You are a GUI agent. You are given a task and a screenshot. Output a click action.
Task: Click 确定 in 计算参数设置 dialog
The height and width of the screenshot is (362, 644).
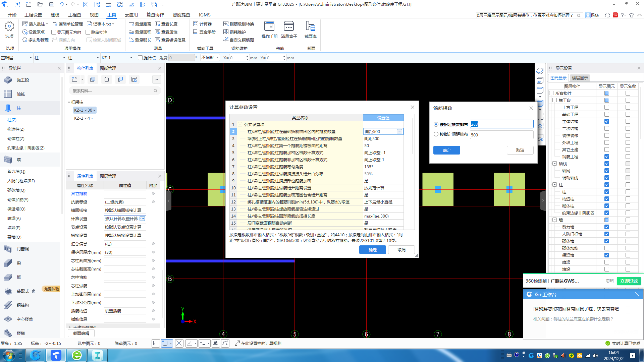click(372, 250)
